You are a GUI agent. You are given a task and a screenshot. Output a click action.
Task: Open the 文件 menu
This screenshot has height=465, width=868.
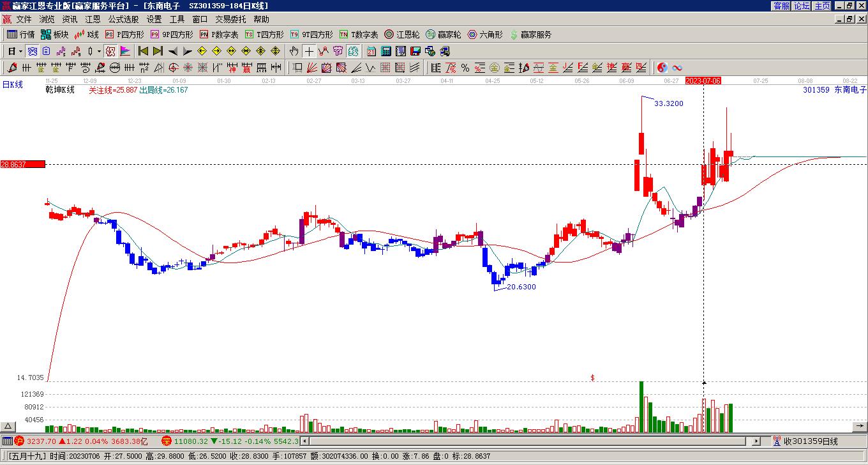24,19
